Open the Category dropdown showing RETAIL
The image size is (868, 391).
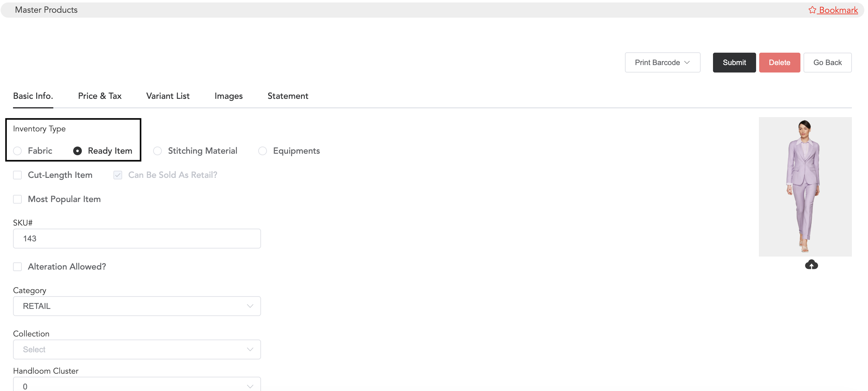(137, 306)
